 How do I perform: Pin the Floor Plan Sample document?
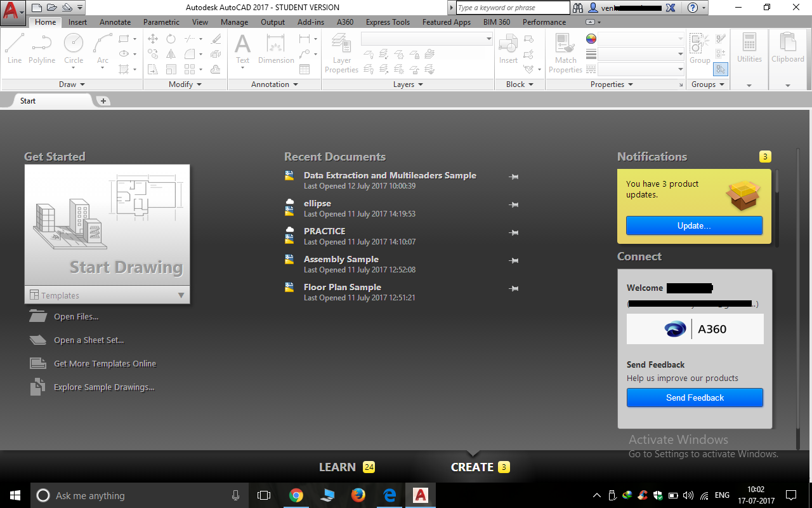point(514,289)
